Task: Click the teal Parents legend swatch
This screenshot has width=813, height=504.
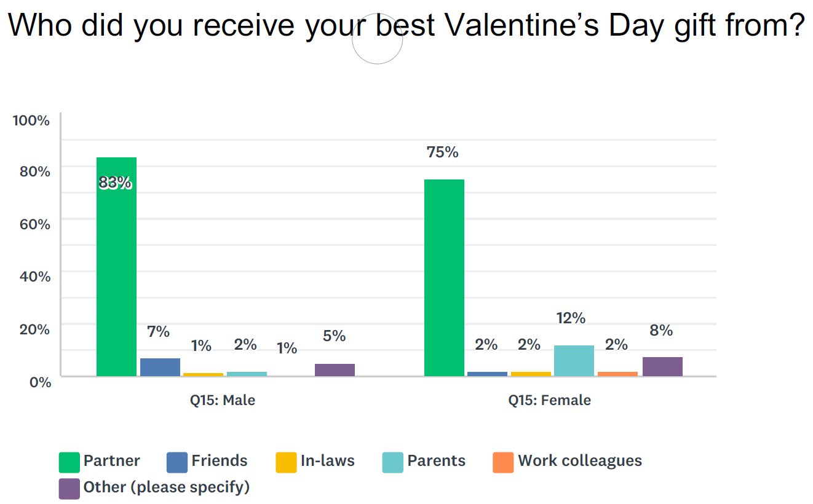Action: point(392,462)
